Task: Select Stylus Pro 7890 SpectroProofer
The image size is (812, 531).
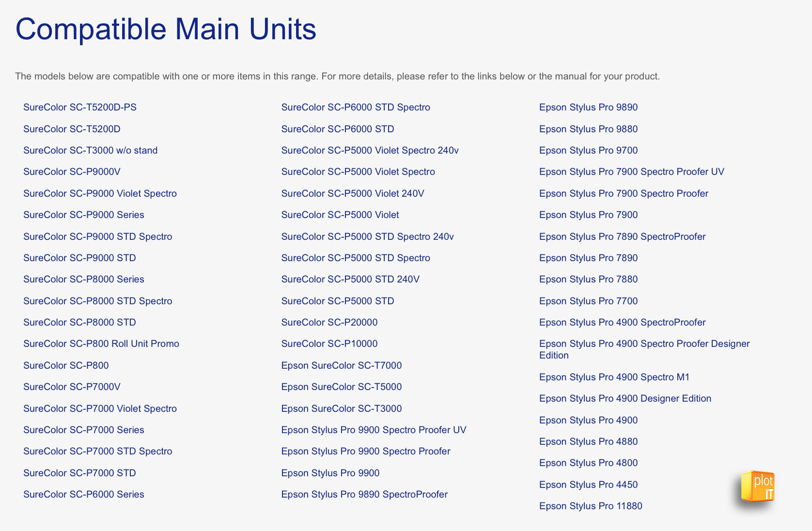Action: 623,236
